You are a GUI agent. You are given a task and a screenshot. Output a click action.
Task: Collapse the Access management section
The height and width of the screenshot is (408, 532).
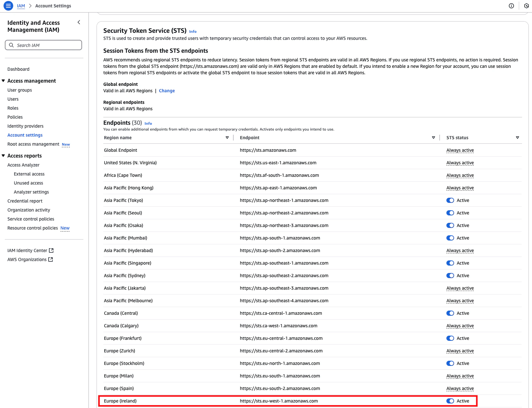click(3, 81)
